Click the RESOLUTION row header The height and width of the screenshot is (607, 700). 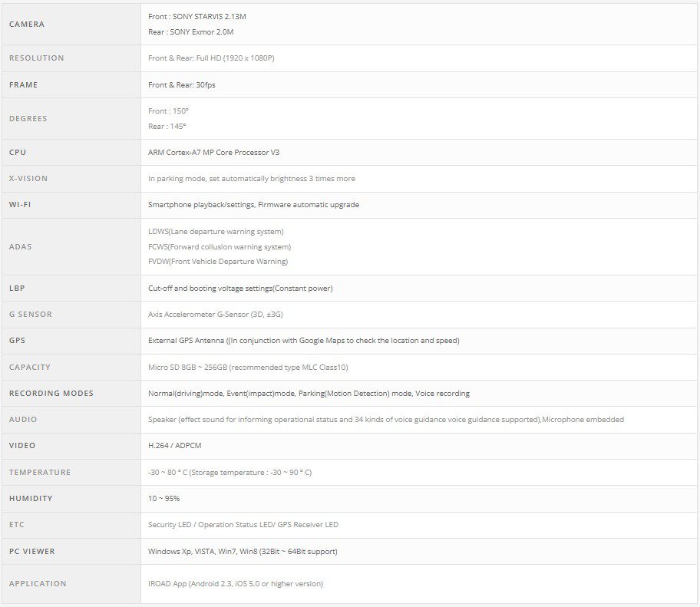point(36,58)
